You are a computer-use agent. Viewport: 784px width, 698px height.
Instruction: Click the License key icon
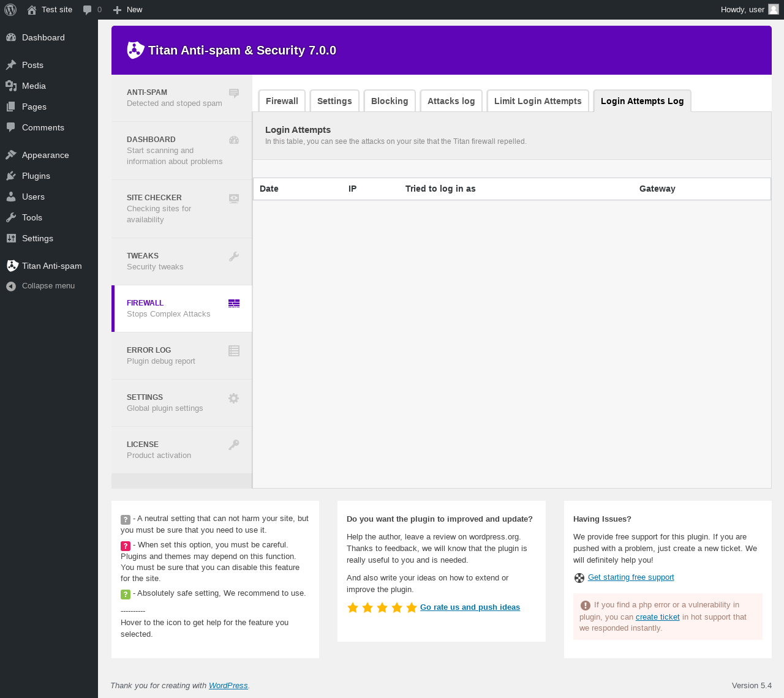coord(234,445)
